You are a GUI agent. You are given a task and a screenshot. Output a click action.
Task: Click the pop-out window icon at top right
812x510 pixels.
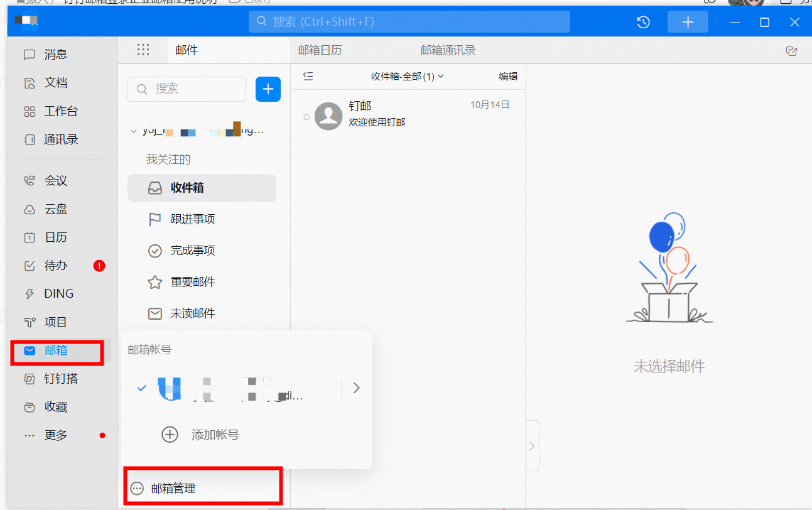click(791, 52)
